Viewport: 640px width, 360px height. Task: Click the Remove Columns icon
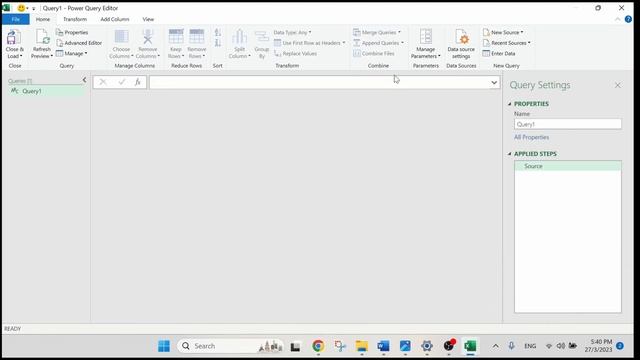[x=147, y=37]
